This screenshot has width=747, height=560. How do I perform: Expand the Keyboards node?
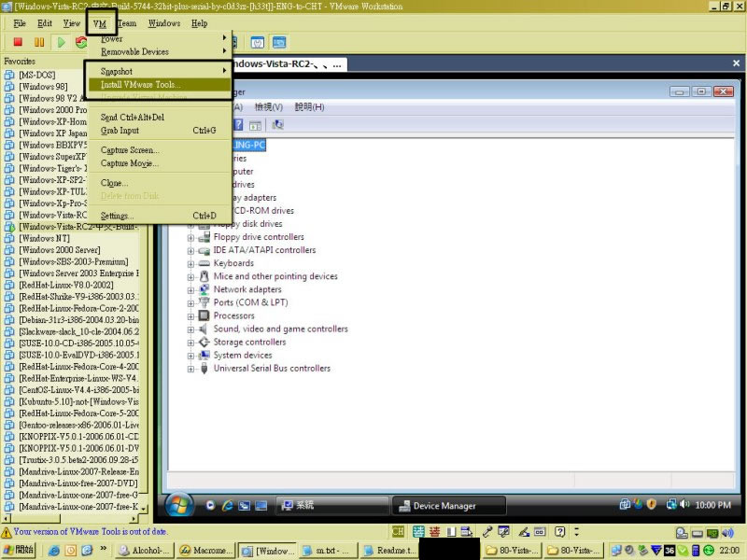pos(190,264)
